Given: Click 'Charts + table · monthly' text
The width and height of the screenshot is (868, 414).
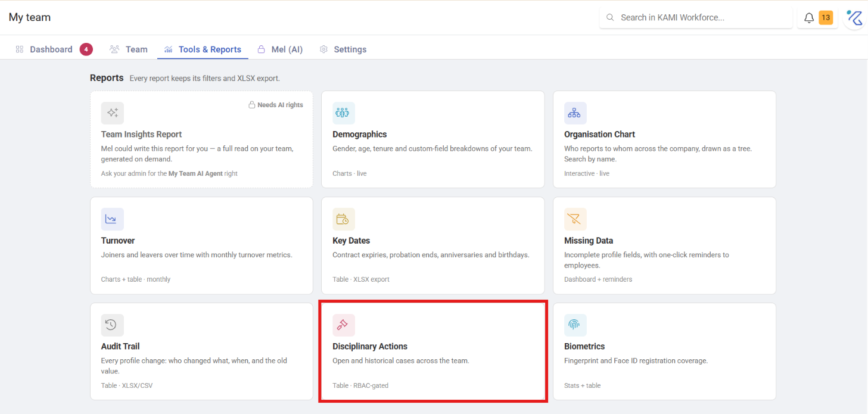Looking at the screenshot, I should (136, 279).
